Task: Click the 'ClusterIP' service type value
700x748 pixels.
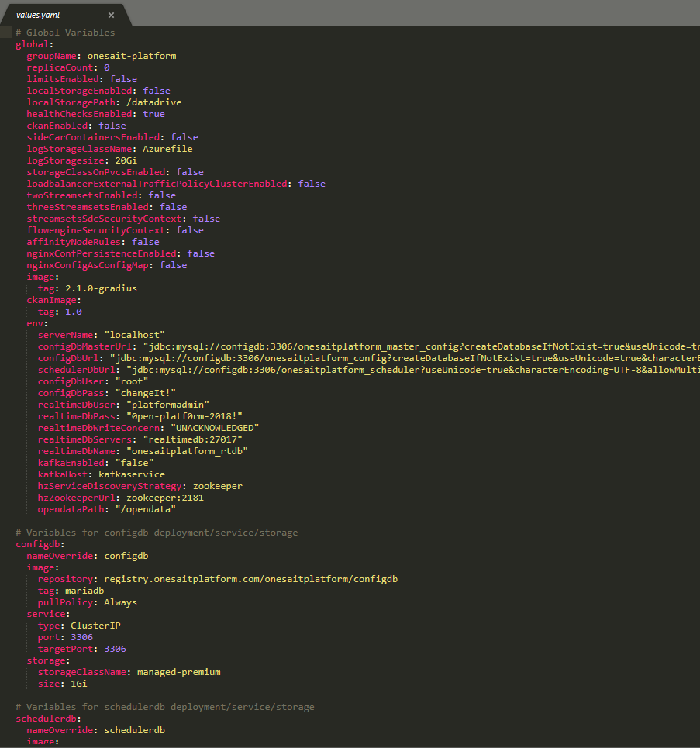Action: [x=95, y=626]
